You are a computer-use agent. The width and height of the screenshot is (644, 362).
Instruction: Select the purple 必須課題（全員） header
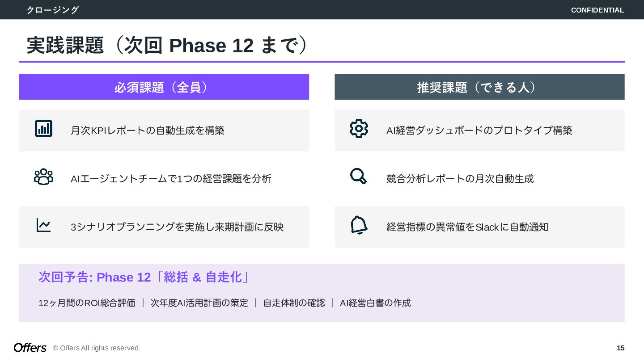point(164,87)
